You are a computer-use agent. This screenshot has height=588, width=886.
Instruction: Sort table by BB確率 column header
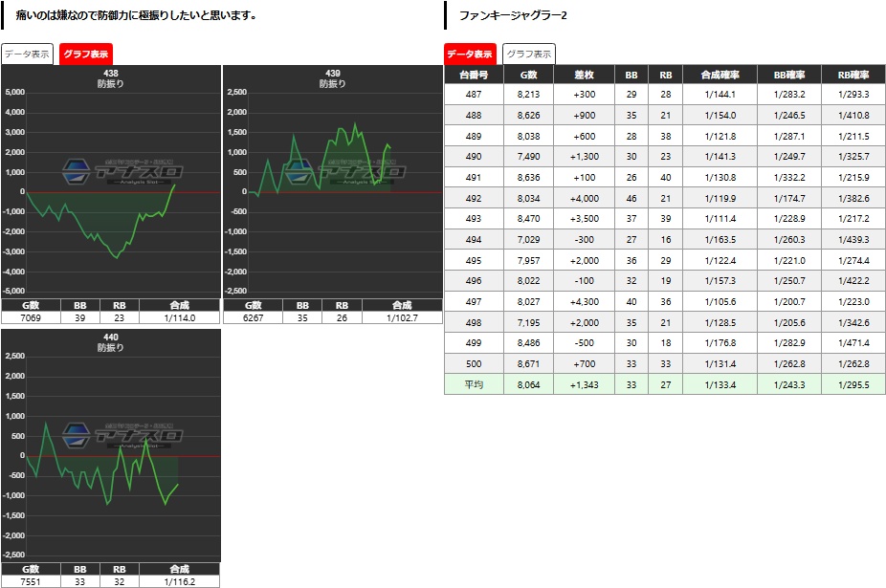click(x=789, y=75)
